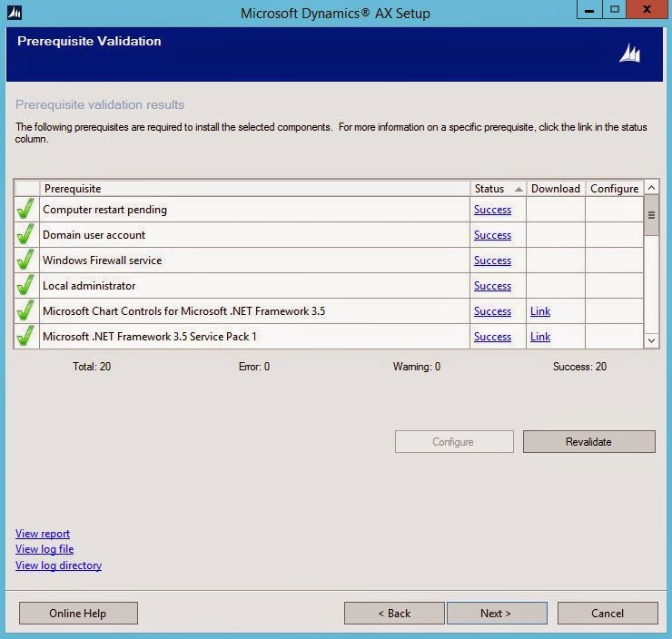The height and width of the screenshot is (639, 672).
Task: Open Success link for Local administrator
Action: [x=492, y=286]
